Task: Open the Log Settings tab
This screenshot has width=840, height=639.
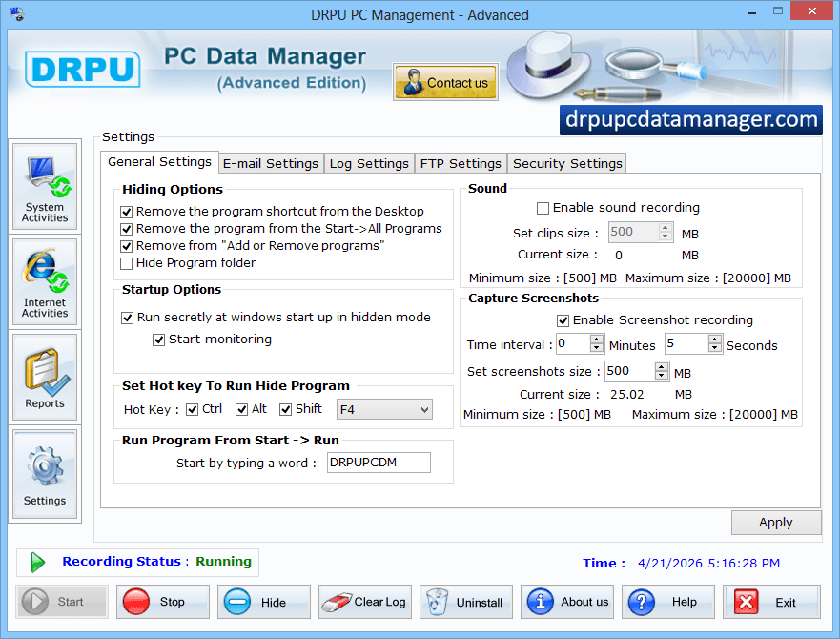Action: 369,163
